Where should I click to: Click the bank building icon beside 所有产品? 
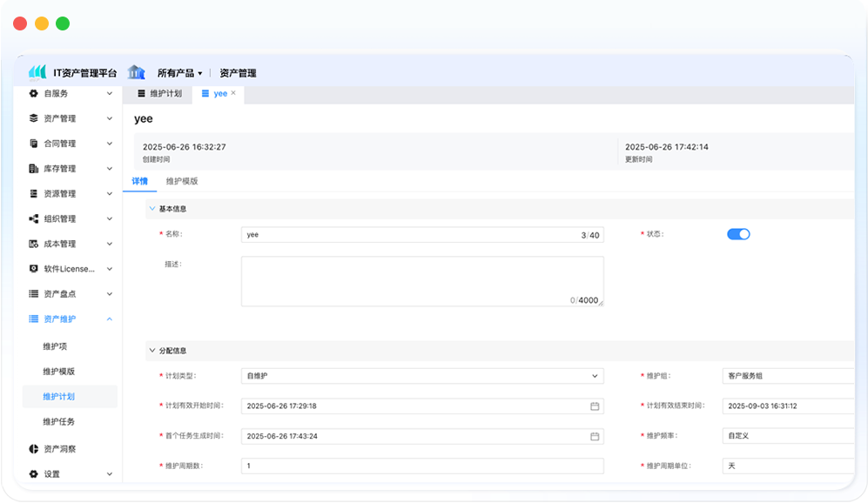136,72
